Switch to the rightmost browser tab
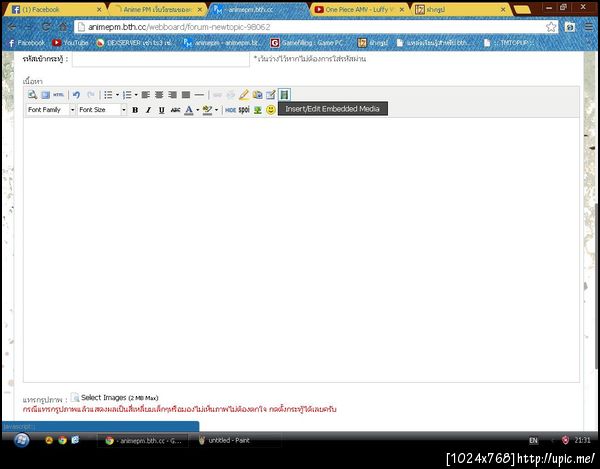Viewport: 600px width, 469px height. point(461,9)
